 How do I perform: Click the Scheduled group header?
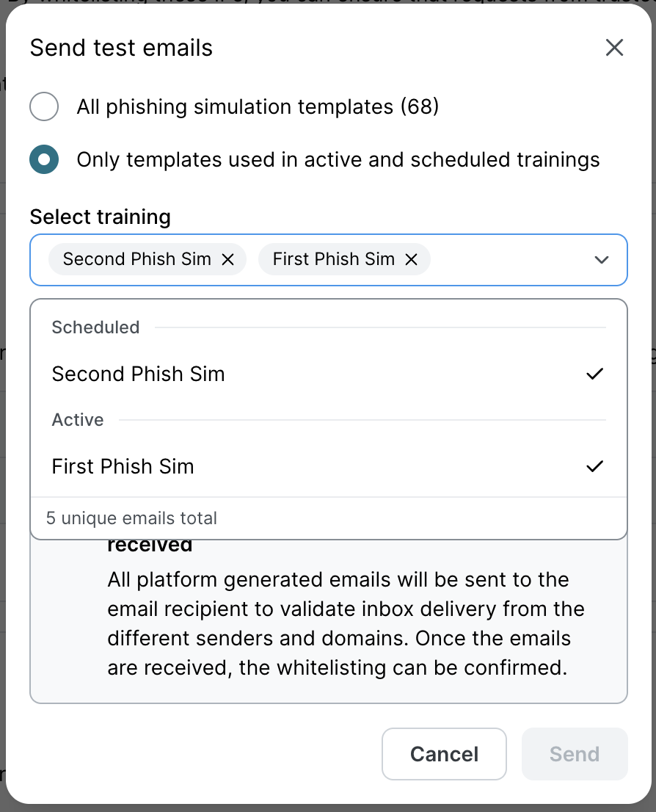[95, 327]
